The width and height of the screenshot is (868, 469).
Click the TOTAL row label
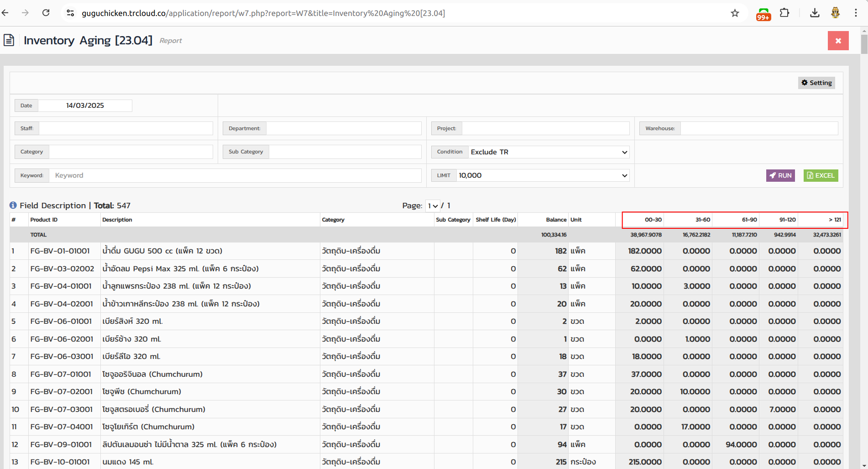[x=38, y=235]
